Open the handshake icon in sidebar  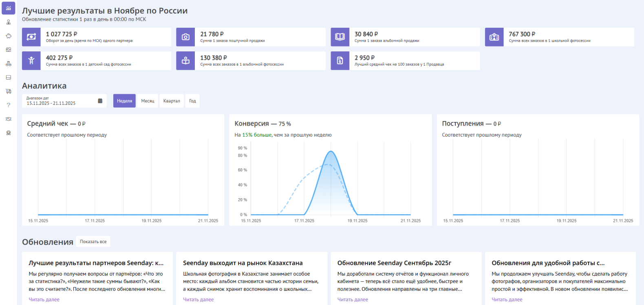coord(8,119)
